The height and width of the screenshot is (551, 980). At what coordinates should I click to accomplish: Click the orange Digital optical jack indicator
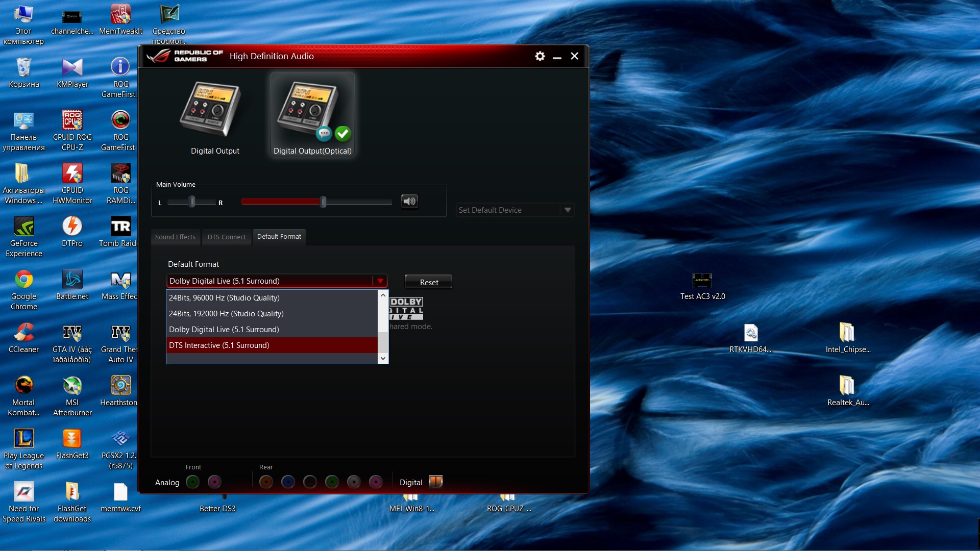(x=435, y=481)
